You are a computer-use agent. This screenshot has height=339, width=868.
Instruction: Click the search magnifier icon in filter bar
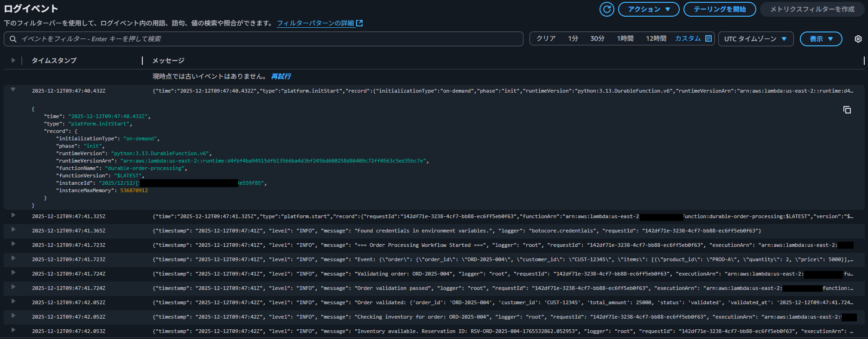pos(13,39)
